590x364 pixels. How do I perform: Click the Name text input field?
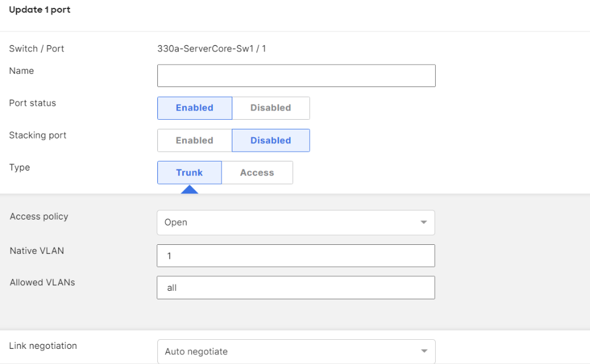point(296,76)
